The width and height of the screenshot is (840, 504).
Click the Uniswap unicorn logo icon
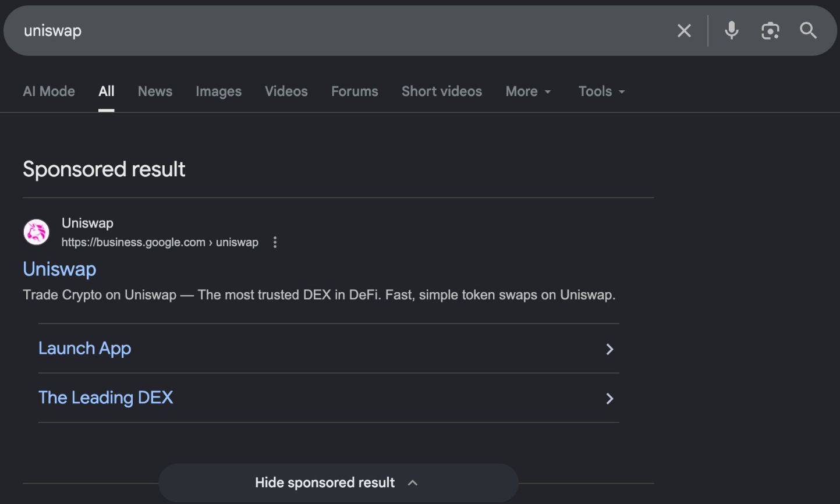point(37,232)
